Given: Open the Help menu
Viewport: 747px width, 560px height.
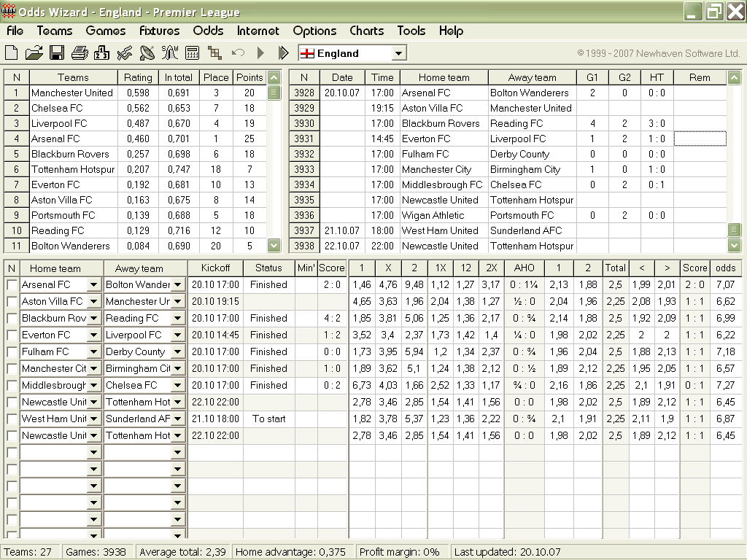Looking at the screenshot, I should pyautogui.click(x=451, y=31).
